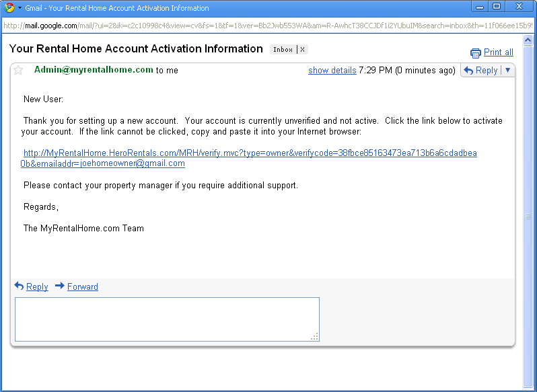
Task: Click the reply box resize grip
Action: (315, 337)
